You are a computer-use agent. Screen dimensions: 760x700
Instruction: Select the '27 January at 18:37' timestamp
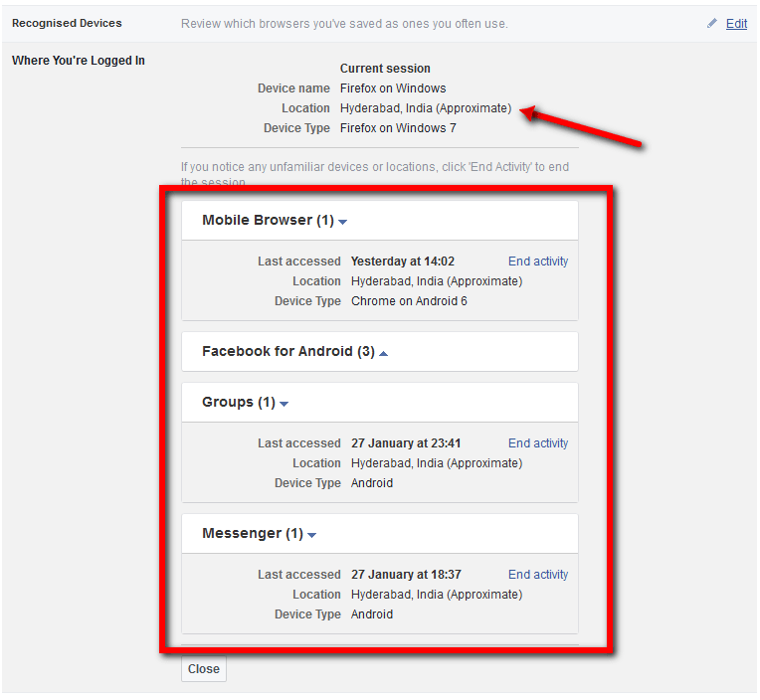click(406, 574)
